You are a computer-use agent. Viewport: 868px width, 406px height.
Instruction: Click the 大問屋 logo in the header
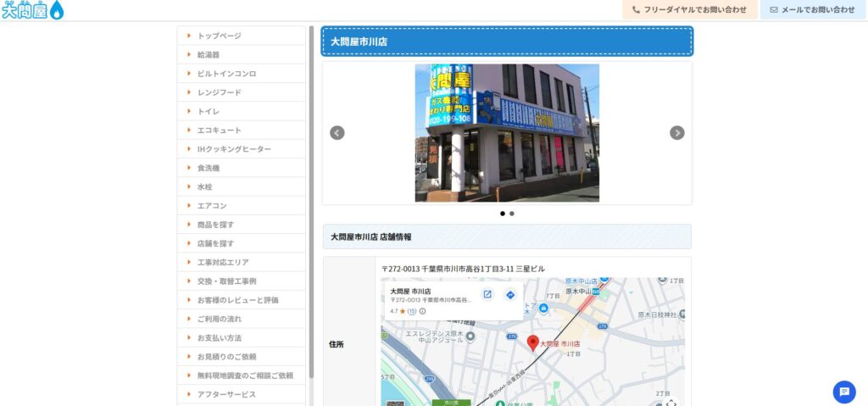click(32, 10)
